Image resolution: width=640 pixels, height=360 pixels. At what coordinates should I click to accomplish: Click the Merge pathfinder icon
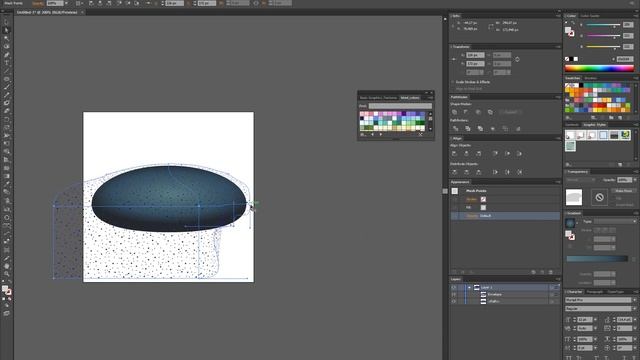tap(480, 129)
